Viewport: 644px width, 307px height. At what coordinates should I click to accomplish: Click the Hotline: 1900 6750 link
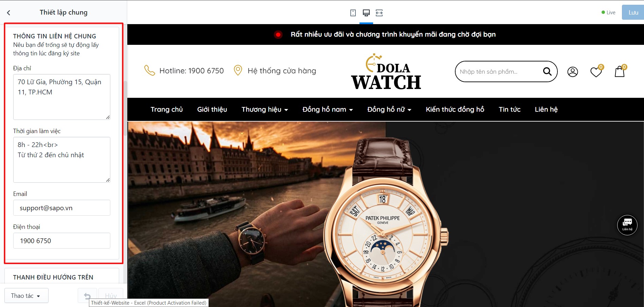[x=191, y=71]
